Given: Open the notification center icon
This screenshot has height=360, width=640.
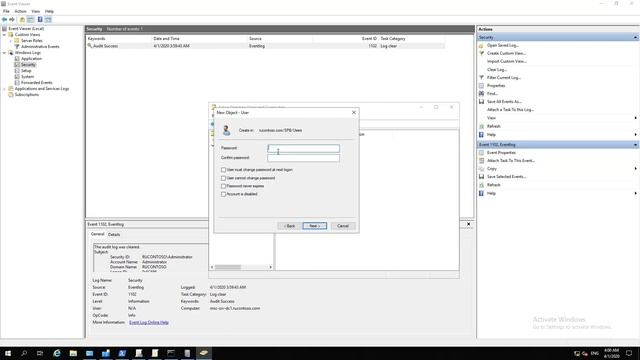Looking at the screenshot, I should [x=629, y=353].
